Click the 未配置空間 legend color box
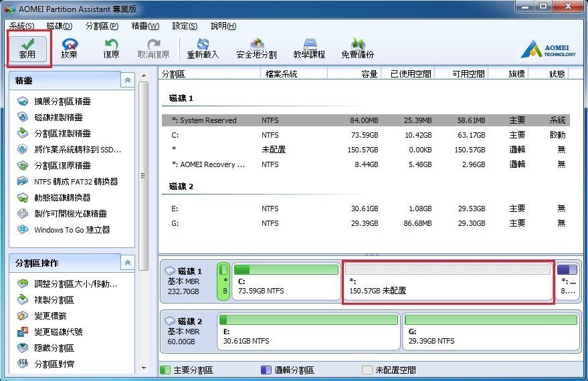The width and height of the screenshot is (588, 381). (x=367, y=370)
